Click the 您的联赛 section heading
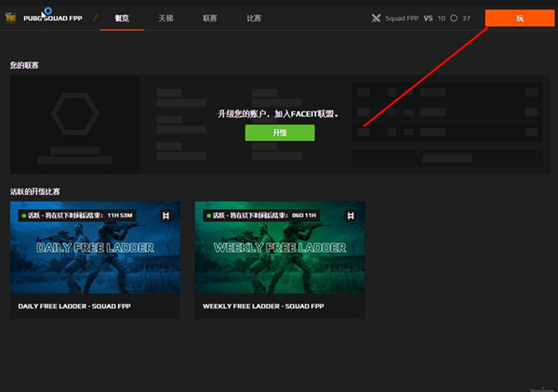Viewport: 558px width, 392px height. tap(24, 65)
